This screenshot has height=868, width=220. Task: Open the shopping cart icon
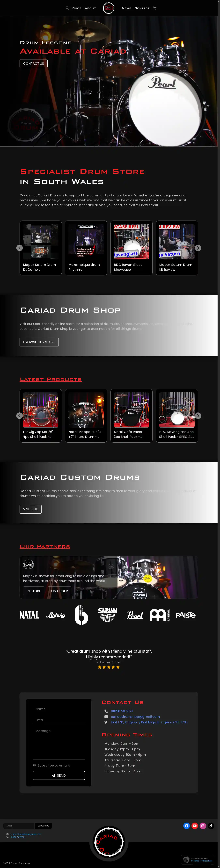coord(155,8)
